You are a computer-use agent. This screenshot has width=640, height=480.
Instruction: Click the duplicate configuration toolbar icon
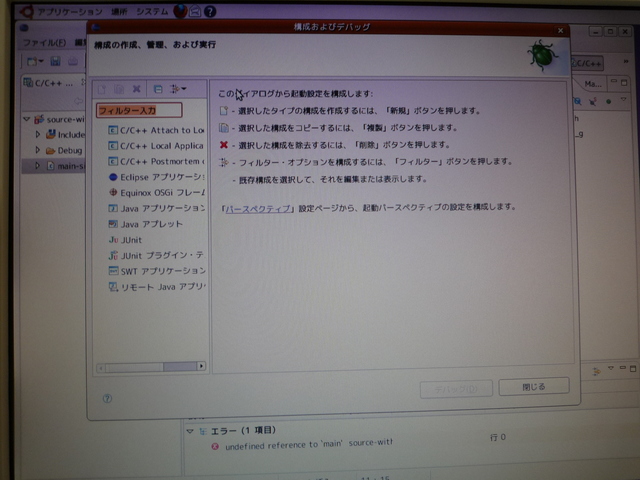pyautogui.click(x=119, y=89)
